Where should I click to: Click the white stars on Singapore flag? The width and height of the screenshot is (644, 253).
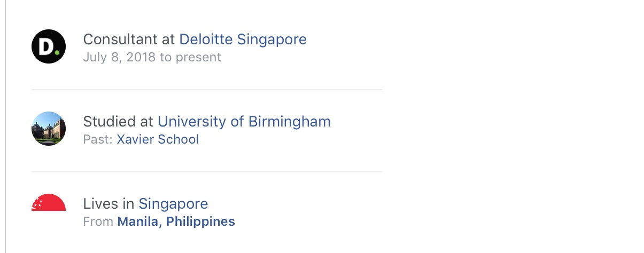click(37, 203)
